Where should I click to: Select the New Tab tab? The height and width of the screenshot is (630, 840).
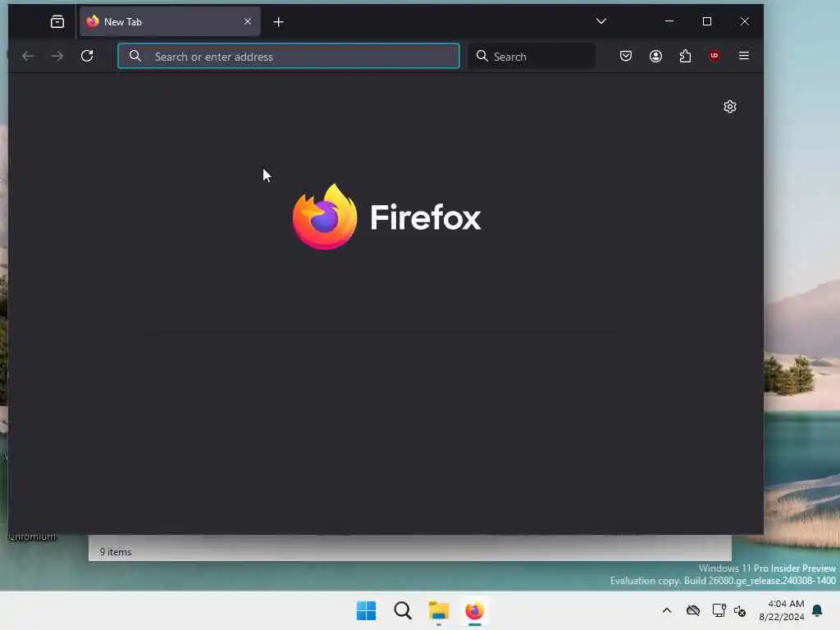[x=171, y=21]
